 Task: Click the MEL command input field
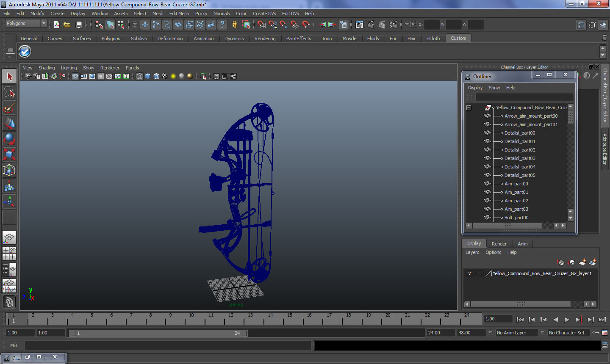[x=168, y=345]
